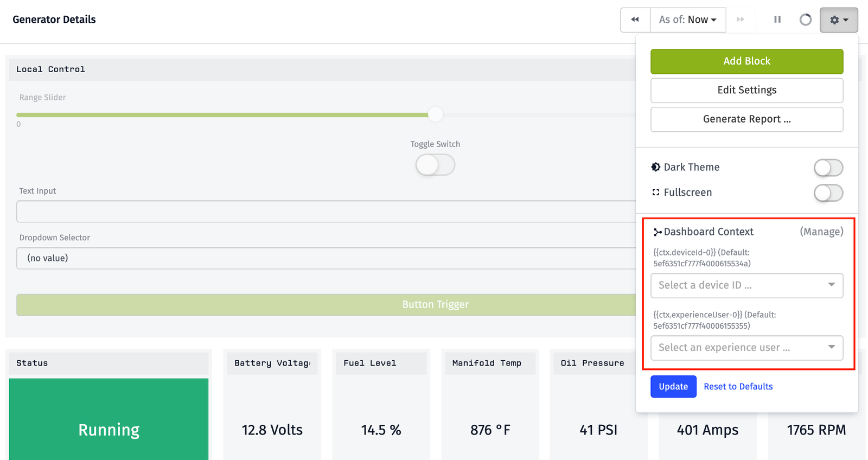The image size is (868, 460).
Task: Click Reset to Defaults link
Action: pyautogui.click(x=738, y=386)
